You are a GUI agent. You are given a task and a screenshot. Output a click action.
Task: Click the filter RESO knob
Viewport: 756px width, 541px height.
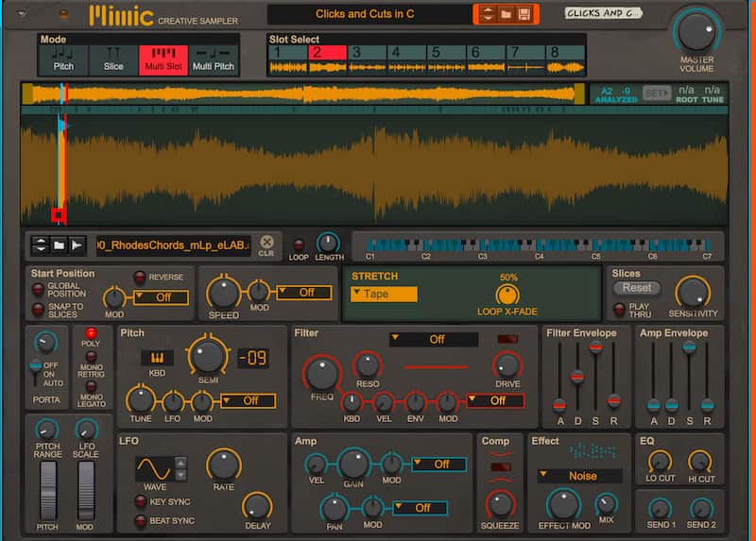pos(368,366)
